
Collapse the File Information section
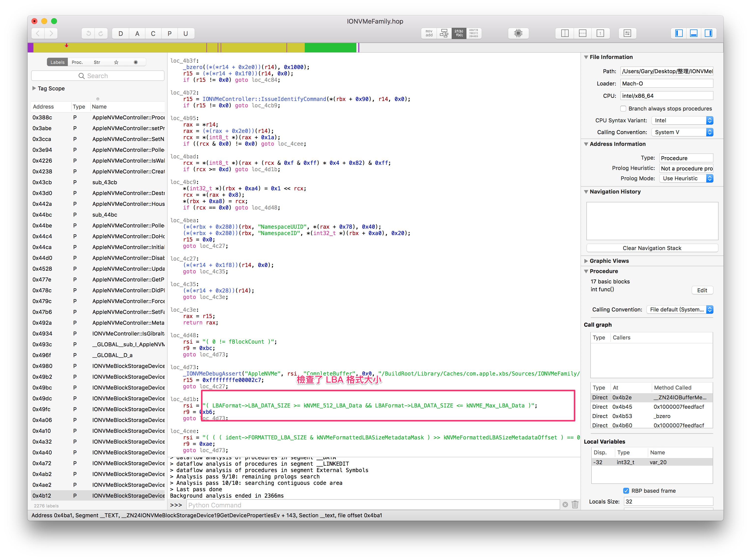coord(586,57)
